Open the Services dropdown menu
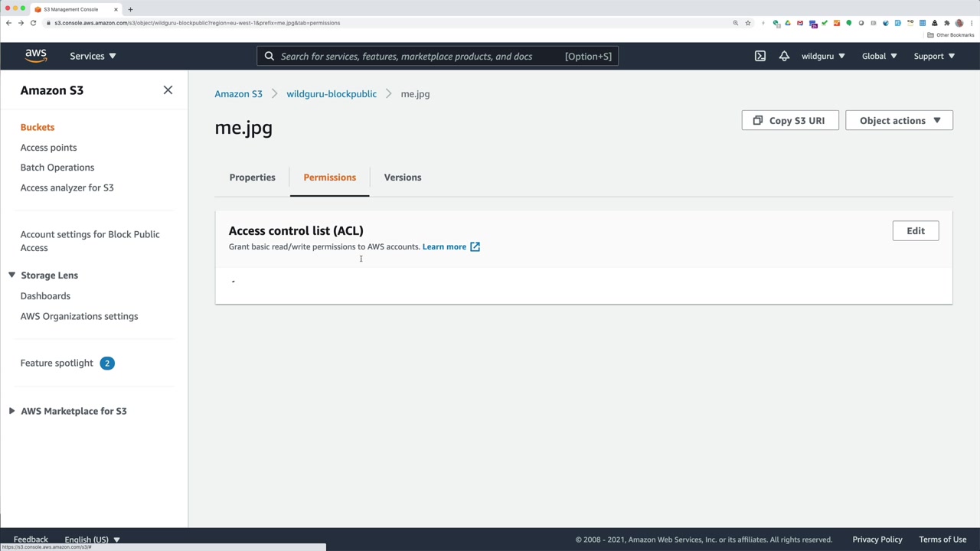980x551 pixels. click(93, 56)
